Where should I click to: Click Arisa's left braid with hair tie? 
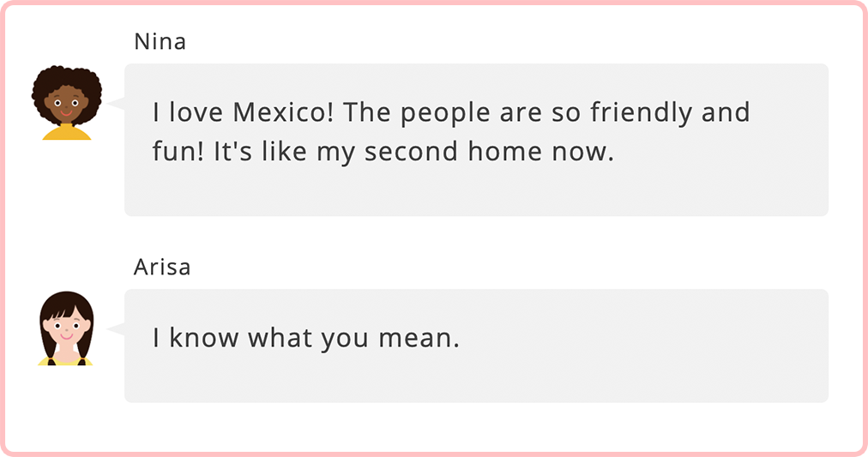[x=51, y=349]
